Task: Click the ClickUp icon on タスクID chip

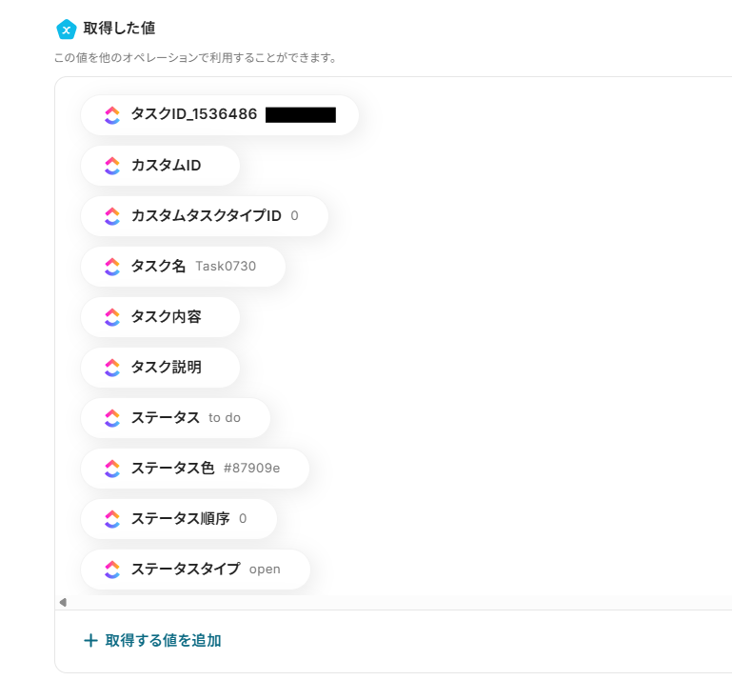Action: (112, 115)
